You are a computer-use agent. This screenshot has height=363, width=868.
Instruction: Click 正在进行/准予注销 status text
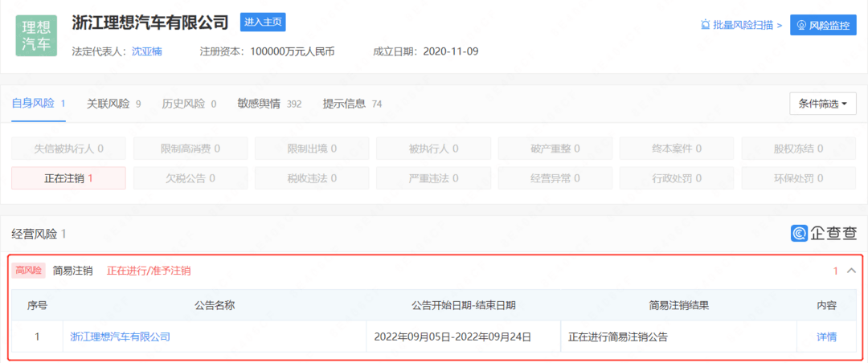149,271
